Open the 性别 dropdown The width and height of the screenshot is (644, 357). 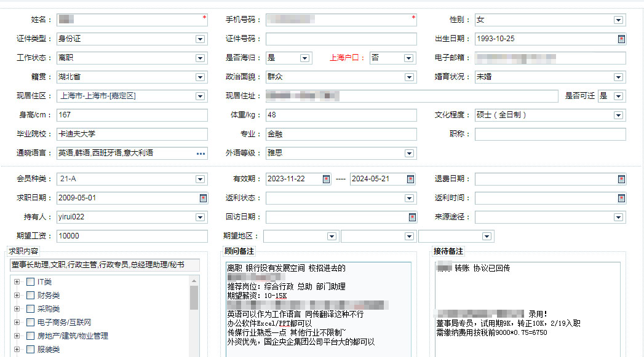(x=618, y=20)
